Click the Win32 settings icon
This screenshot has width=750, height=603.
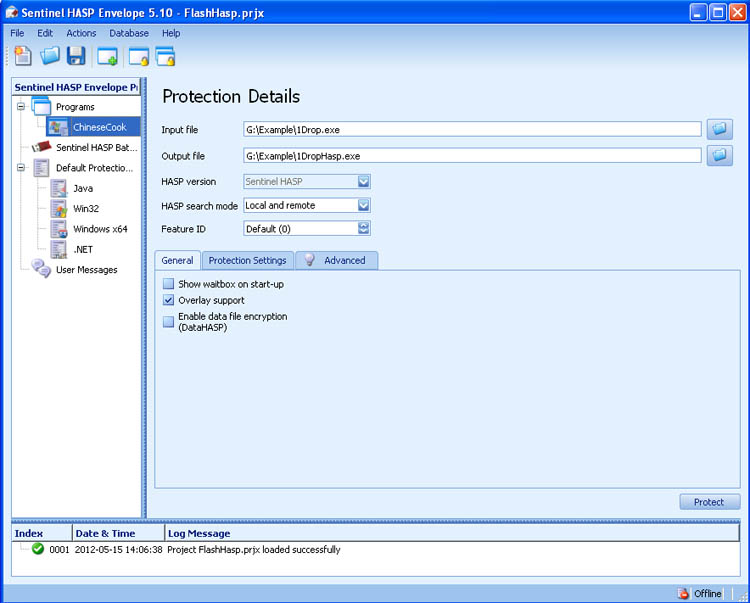(59, 208)
